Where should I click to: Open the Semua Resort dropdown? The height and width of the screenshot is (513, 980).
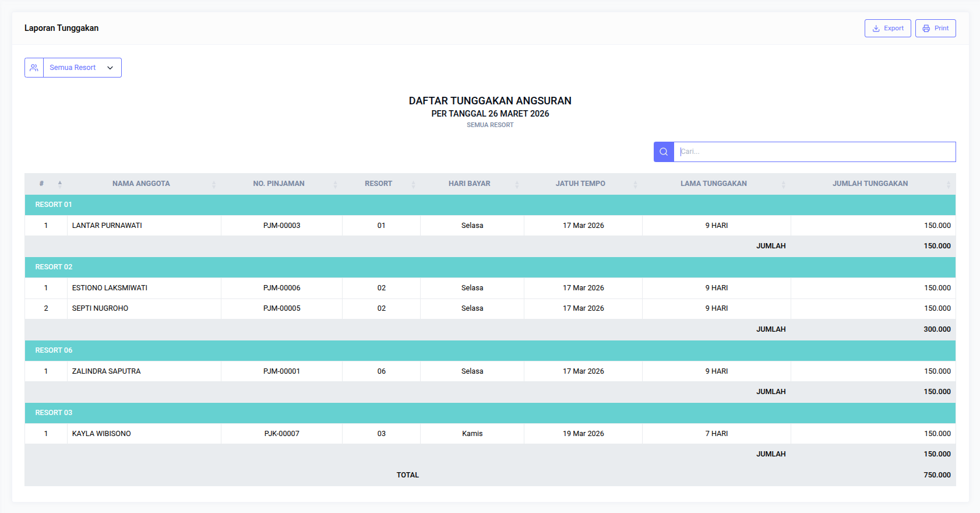pyautogui.click(x=82, y=68)
